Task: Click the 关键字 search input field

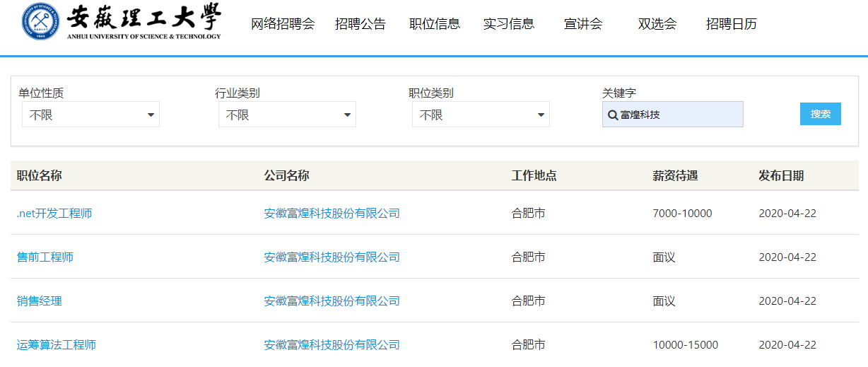Action: (679, 115)
